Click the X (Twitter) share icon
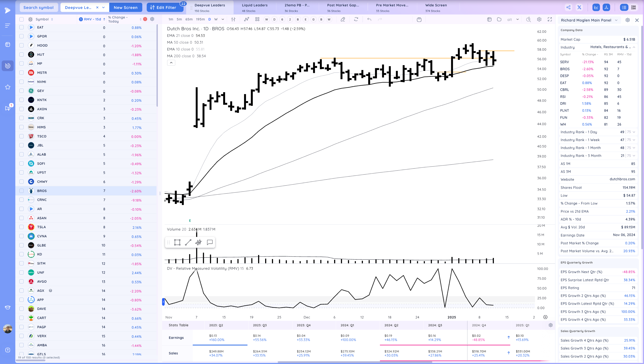 (x=579, y=8)
